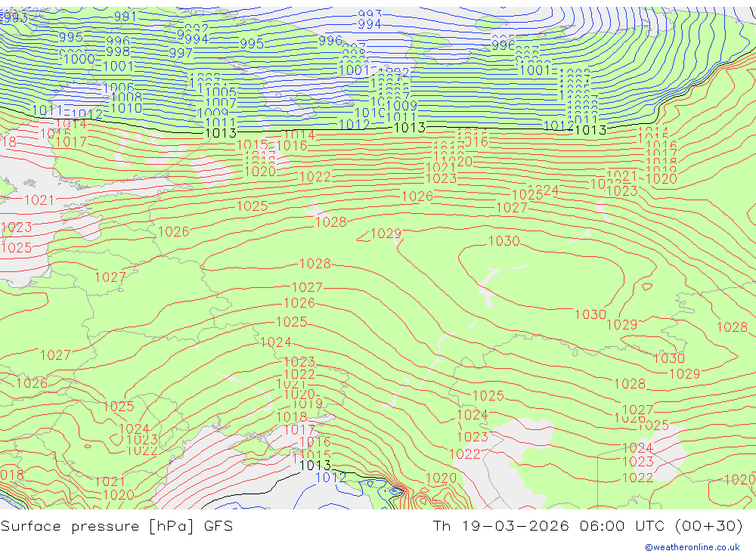This screenshot has height=554, width=756.
Task: Select the 1007 isobar label
Action: pyautogui.click(x=221, y=103)
